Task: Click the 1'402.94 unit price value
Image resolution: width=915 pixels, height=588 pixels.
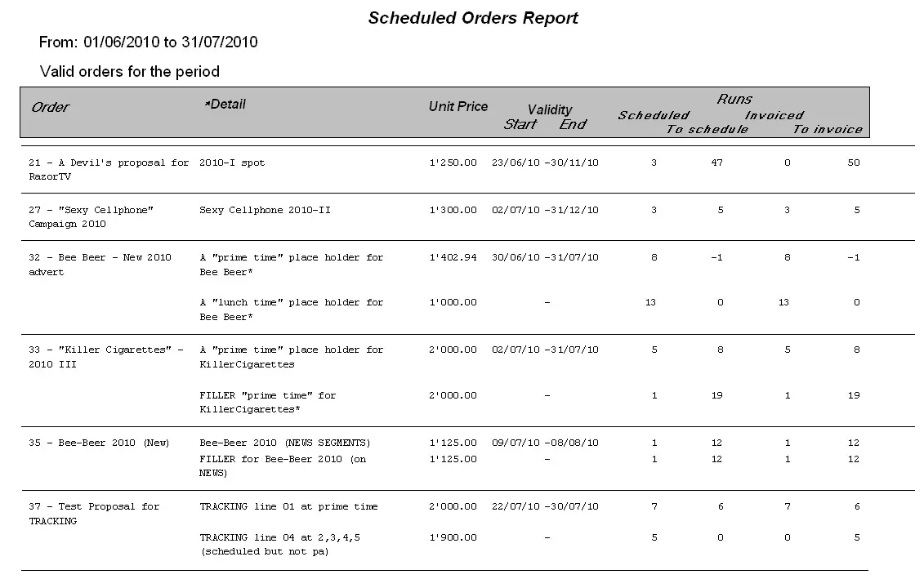Action: (x=453, y=257)
